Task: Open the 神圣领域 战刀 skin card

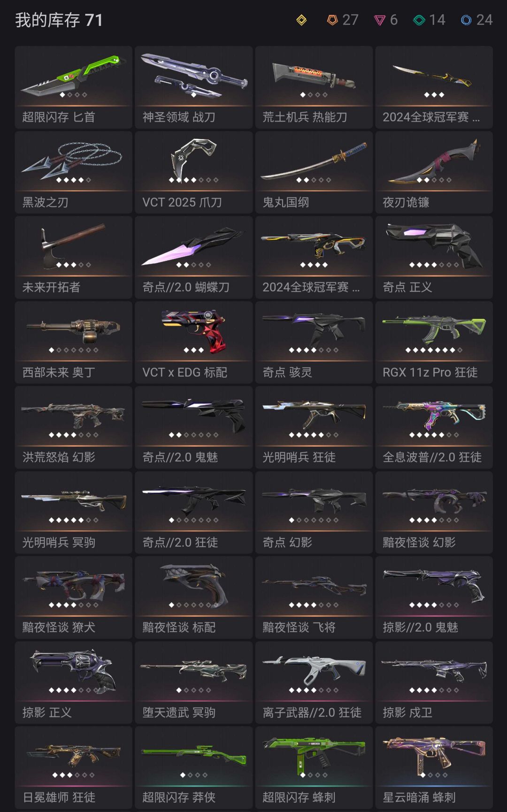Action: 194,87
